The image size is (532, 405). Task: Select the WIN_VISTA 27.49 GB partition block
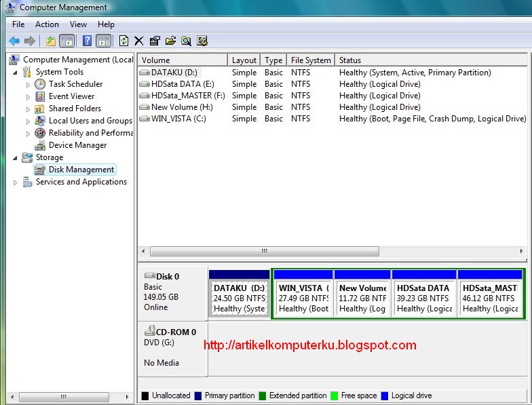tap(303, 294)
